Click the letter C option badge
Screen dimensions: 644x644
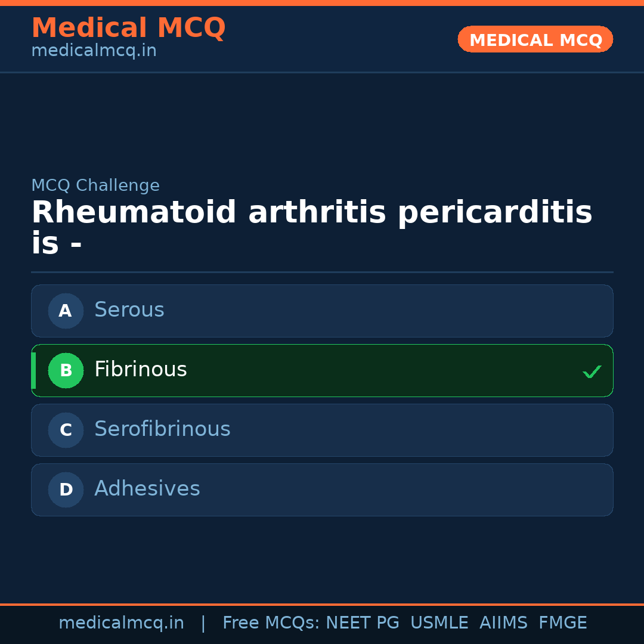[66, 430]
